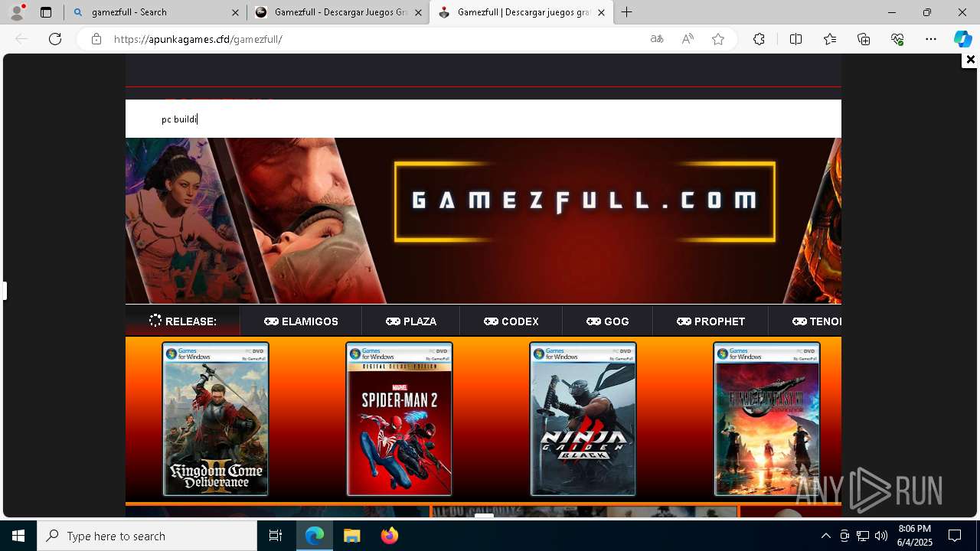This screenshot has height=551, width=980.
Task: Open the Collections panel
Action: click(x=864, y=39)
